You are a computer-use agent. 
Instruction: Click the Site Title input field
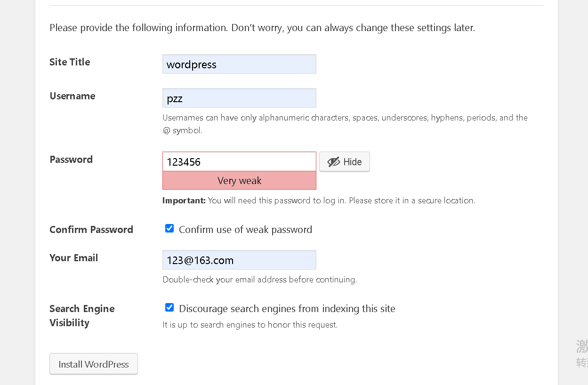click(239, 64)
